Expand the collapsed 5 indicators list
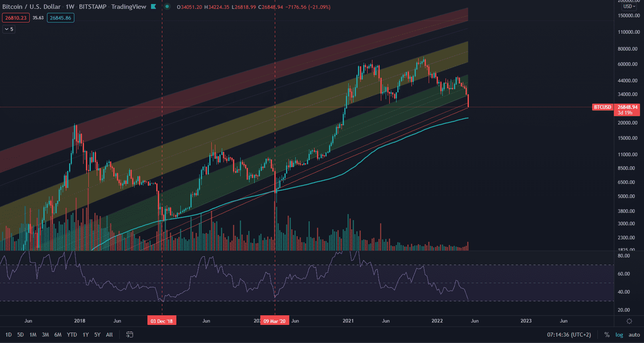 point(9,29)
